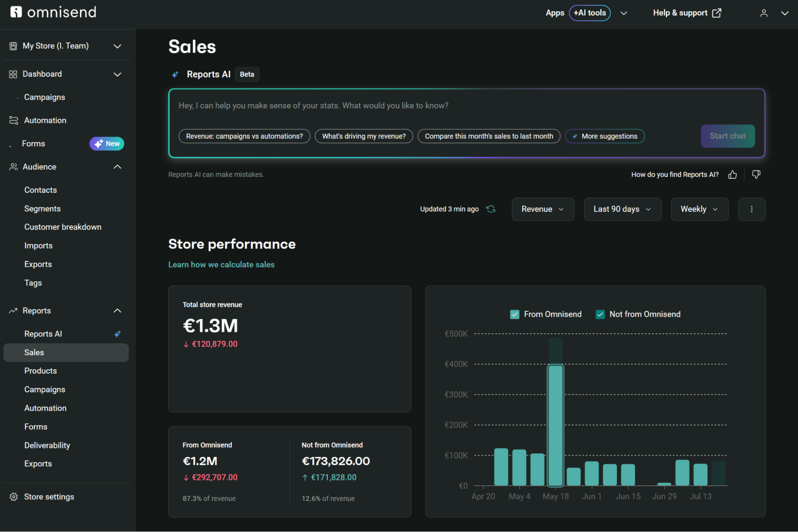Image resolution: width=798 pixels, height=532 pixels.
Task: Toggle the Not from Omnisend checkbox
Action: pyautogui.click(x=600, y=314)
